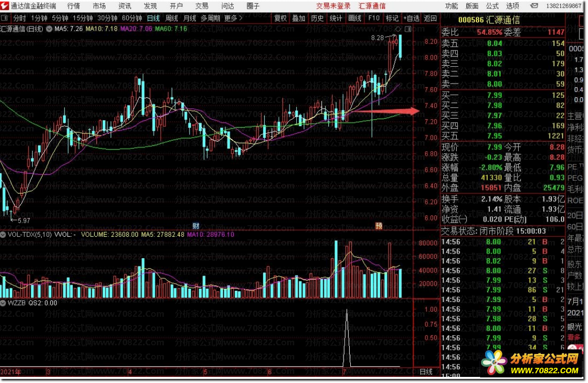Click the 000586 汇源通信 stock header

pos(489,20)
